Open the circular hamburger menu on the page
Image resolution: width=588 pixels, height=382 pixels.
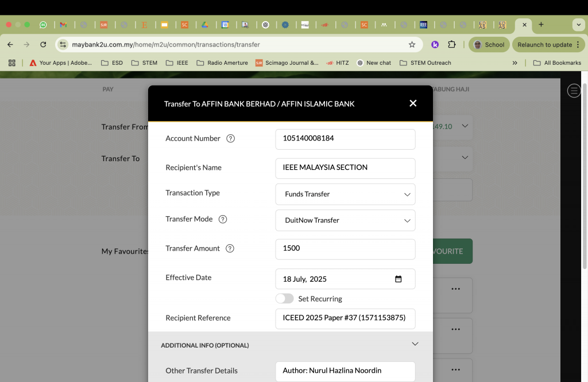click(x=574, y=90)
